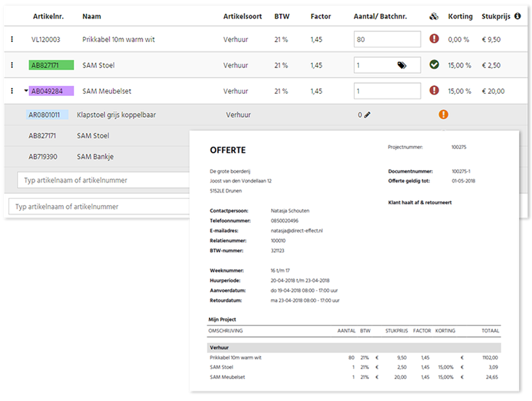Click the name Klapstoel grijs koppelbaar
This screenshot has height=401, width=532.
click(117, 115)
